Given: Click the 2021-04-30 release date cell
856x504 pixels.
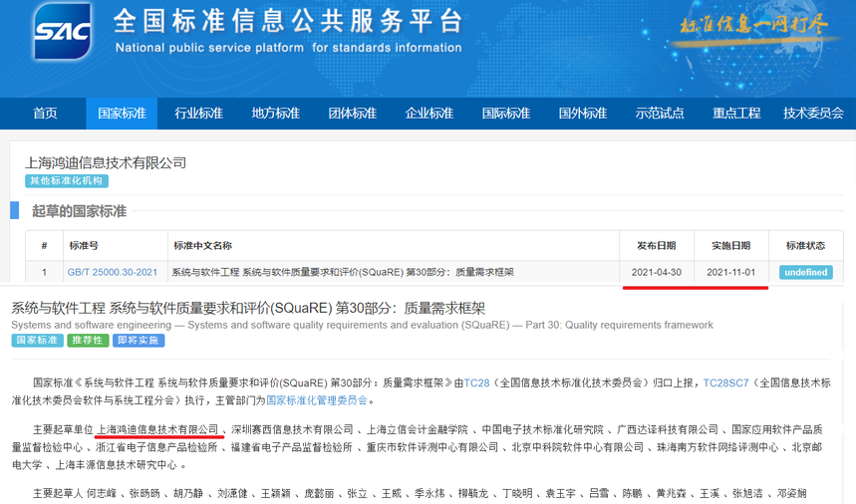Looking at the screenshot, I should point(656,272).
